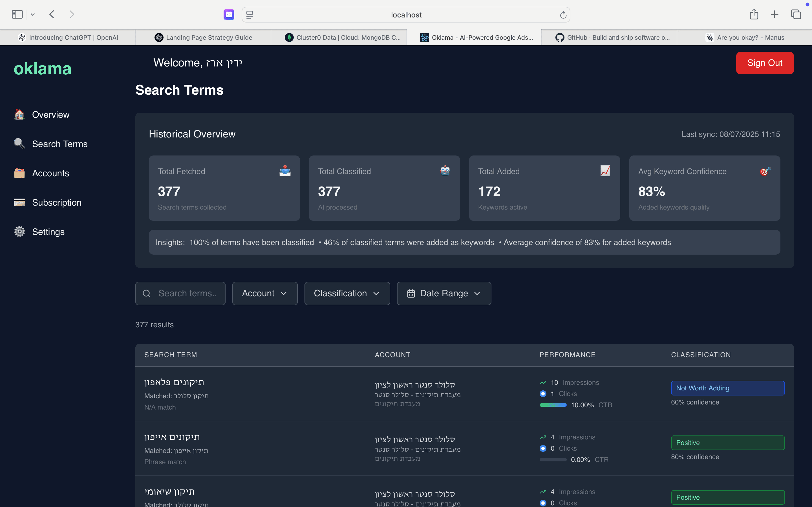This screenshot has height=507, width=812.
Task: Click the Safari sidebar toggle icon
Action: pyautogui.click(x=17, y=14)
